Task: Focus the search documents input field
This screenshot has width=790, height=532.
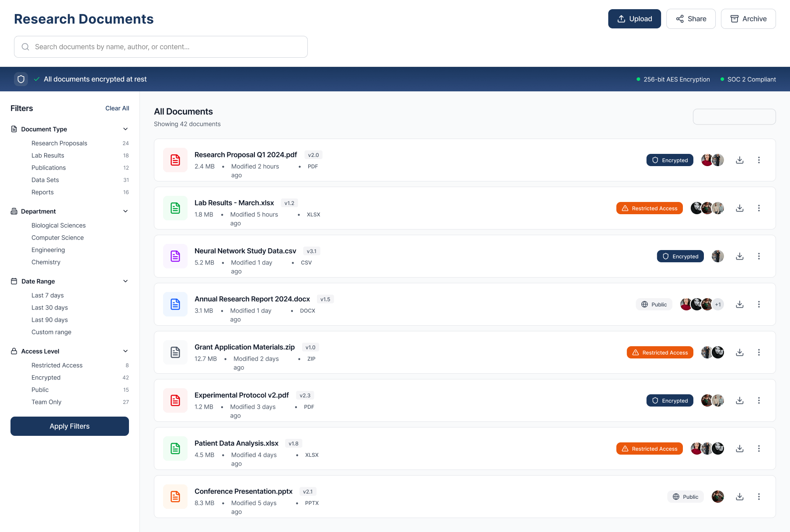Action: coord(161,47)
